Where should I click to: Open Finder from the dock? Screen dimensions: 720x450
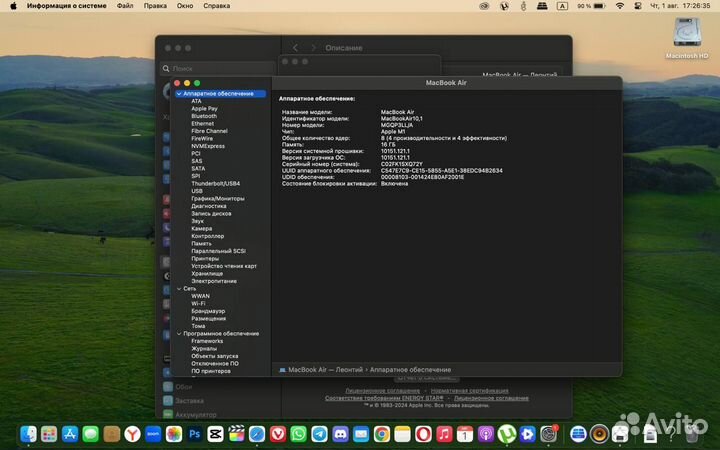[x=29, y=434]
